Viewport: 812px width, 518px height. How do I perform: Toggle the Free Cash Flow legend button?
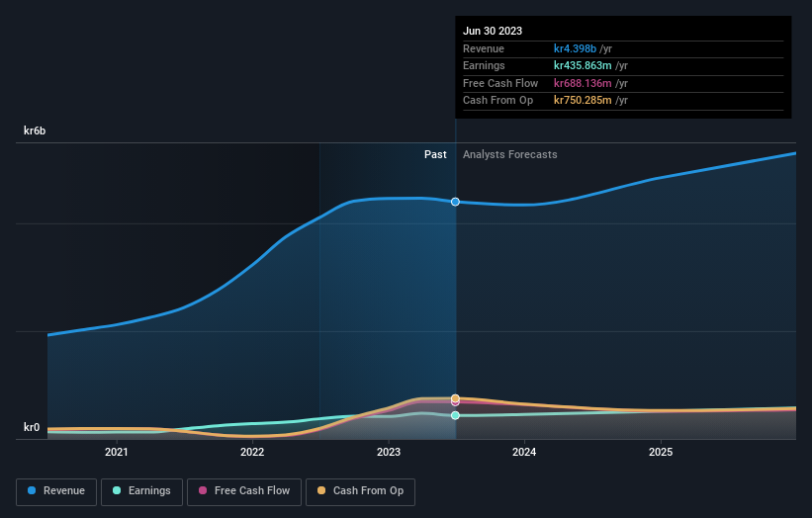click(244, 491)
